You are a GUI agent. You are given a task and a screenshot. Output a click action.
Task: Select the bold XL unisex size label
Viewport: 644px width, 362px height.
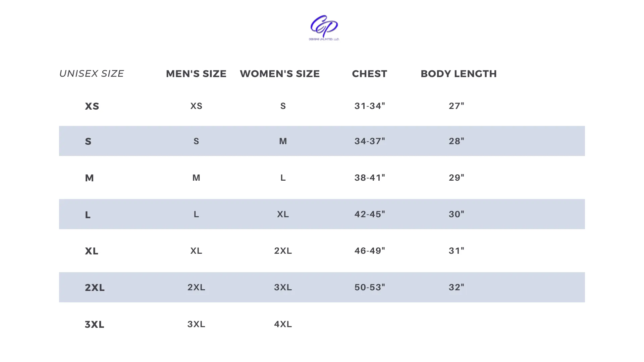[92, 251]
